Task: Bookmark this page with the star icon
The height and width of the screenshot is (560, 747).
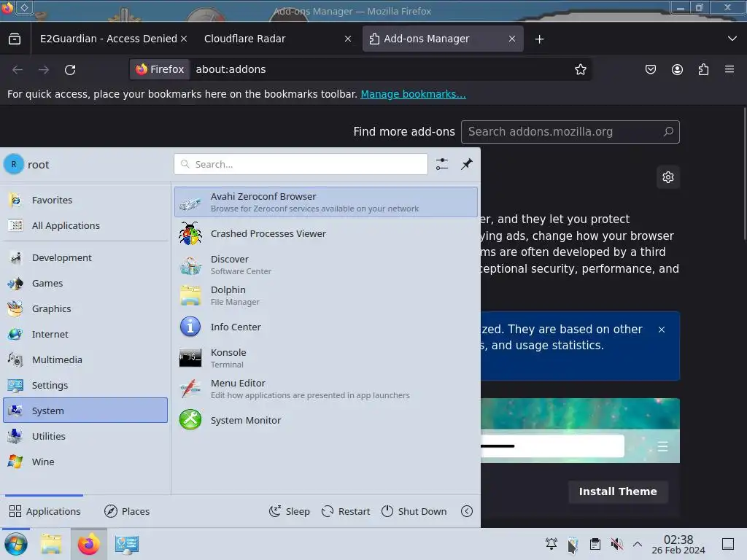Action: (x=580, y=69)
